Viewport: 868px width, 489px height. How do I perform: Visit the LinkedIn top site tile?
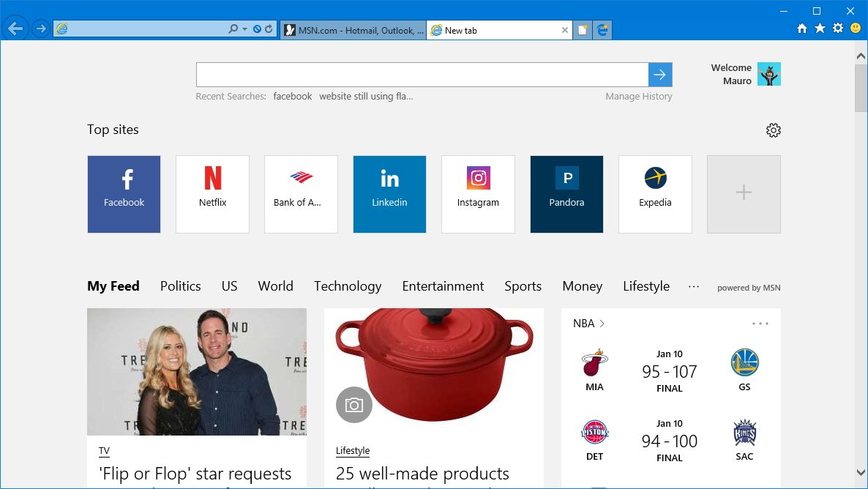(x=389, y=195)
